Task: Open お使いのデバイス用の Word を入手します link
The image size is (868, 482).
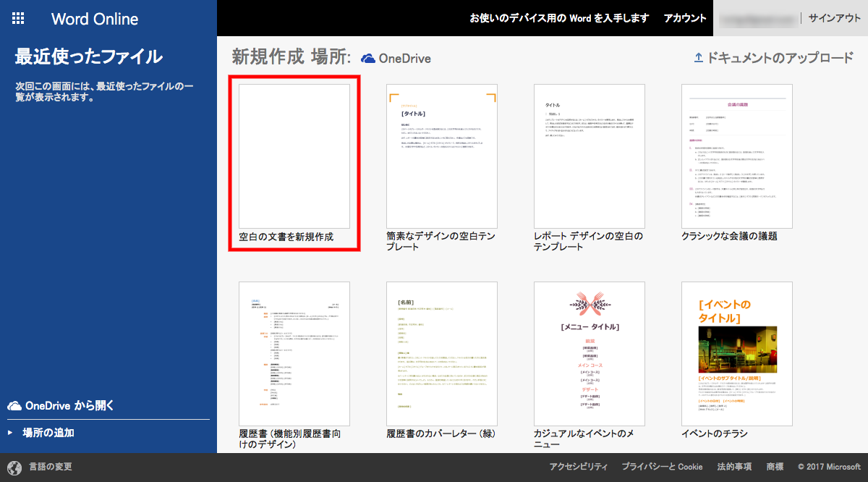Action: pos(559,18)
